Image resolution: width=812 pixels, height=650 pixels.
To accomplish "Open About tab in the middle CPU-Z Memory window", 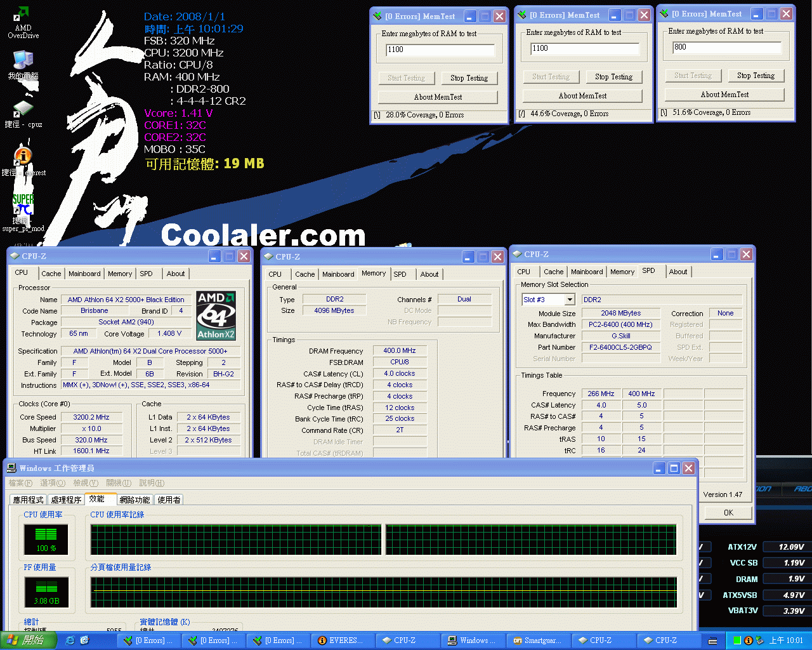I will pyautogui.click(x=429, y=274).
